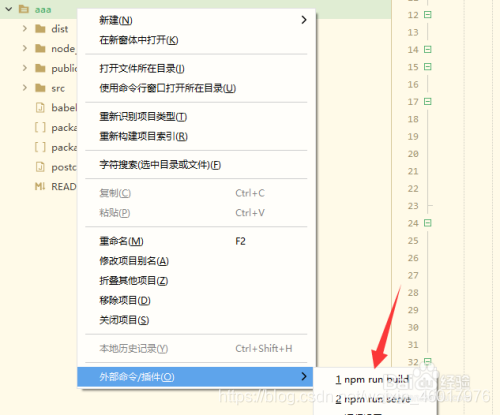The height and width of the screenshot is (415, 500).
Task: Choose 移除项目(D)
Action: point(197,300)
